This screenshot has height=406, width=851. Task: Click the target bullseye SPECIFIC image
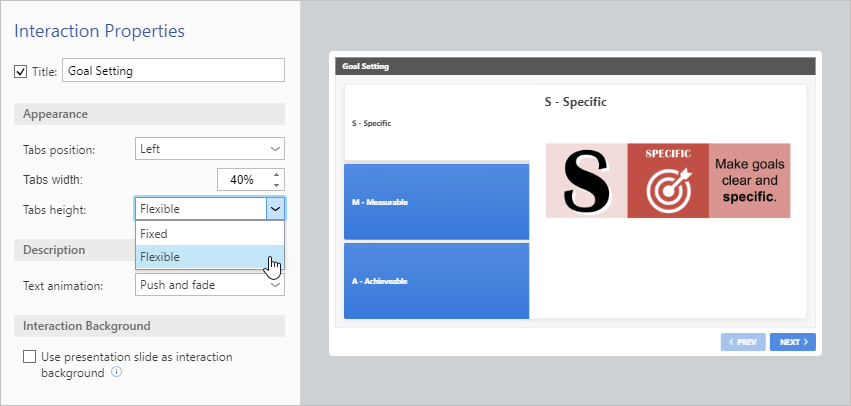point(668,180)
